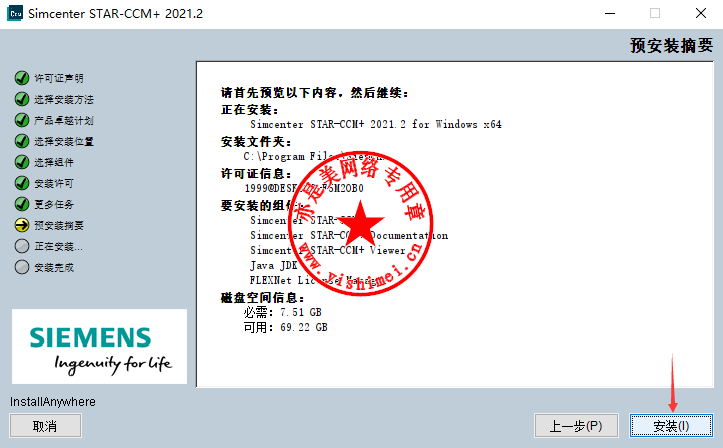Select the 许可证声明 step label
The height and width of the screenshot is (448, 723).
point(59,78)
